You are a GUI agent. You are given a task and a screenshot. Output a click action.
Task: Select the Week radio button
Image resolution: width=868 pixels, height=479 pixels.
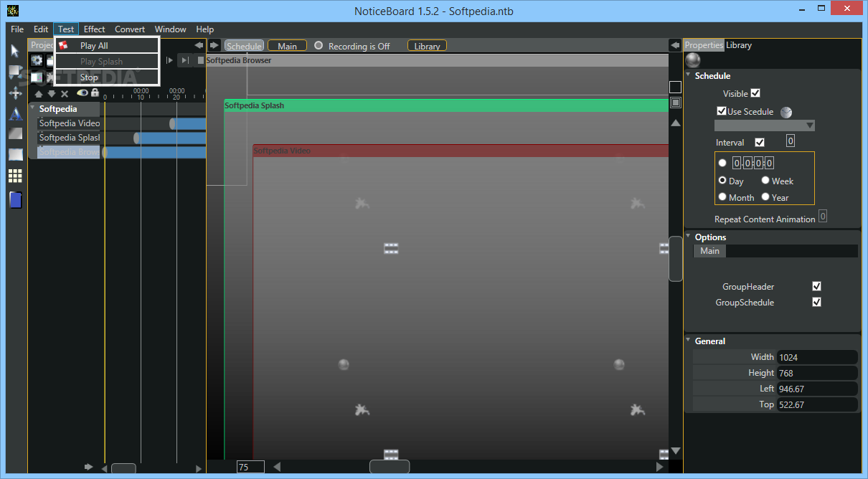point(765,181)
